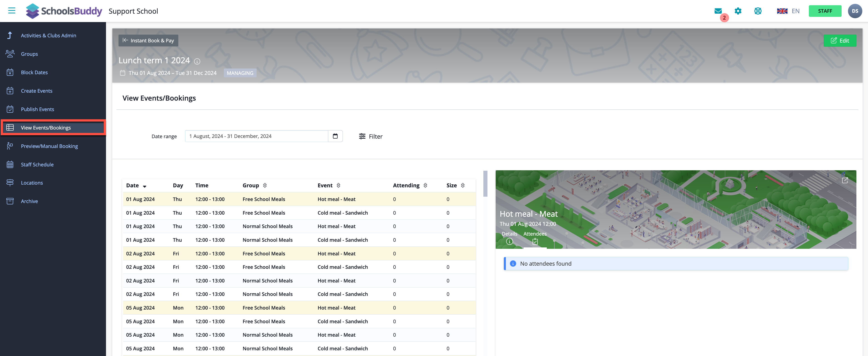This screenshot has width=868, height=356.
Task: Click the Filter sliders icon
Action: pos(362,136)
